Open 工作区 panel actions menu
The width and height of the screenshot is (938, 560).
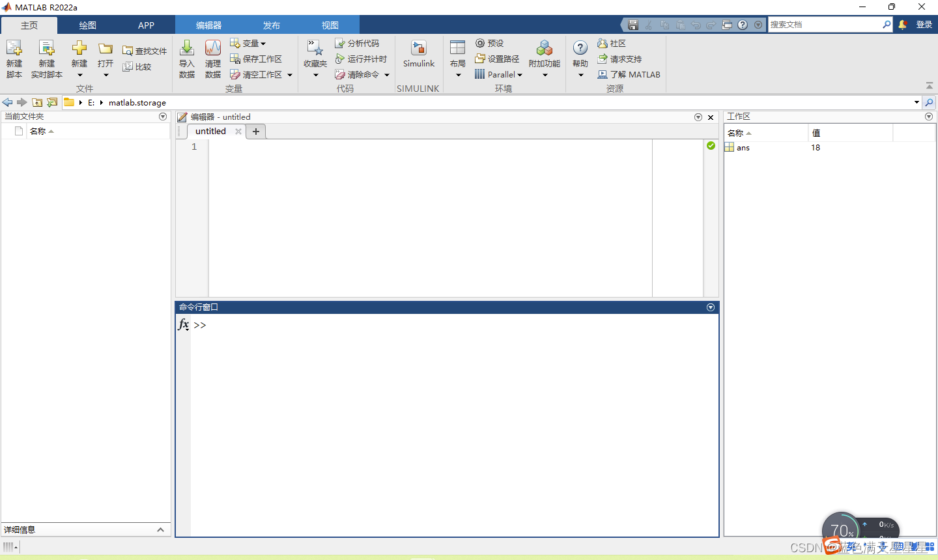[929, 117]
